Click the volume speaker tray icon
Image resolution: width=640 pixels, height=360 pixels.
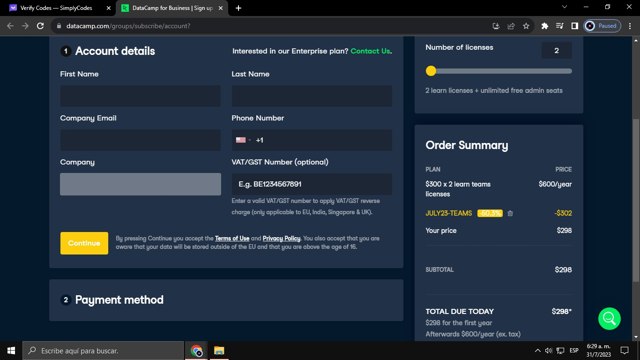[x=549, y=351]
